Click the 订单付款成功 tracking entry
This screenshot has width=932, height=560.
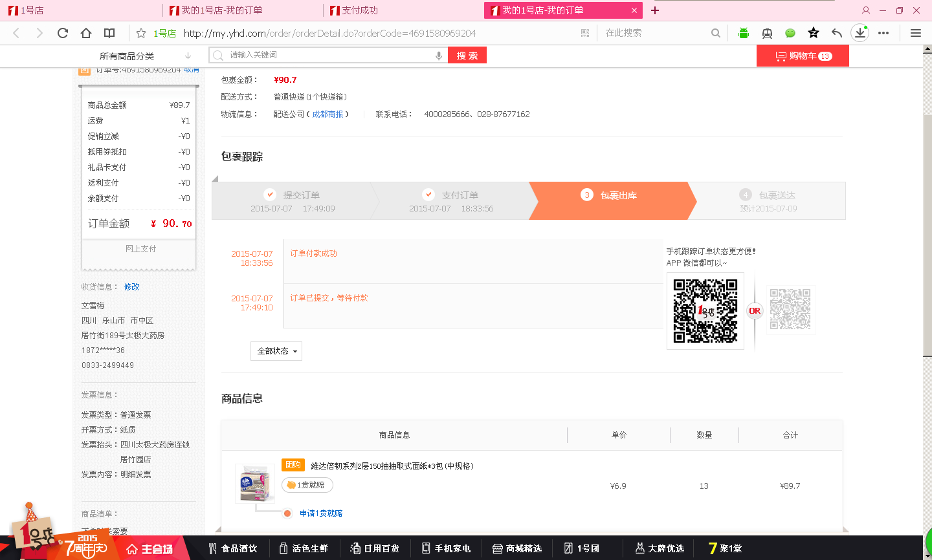coord(314,253)
